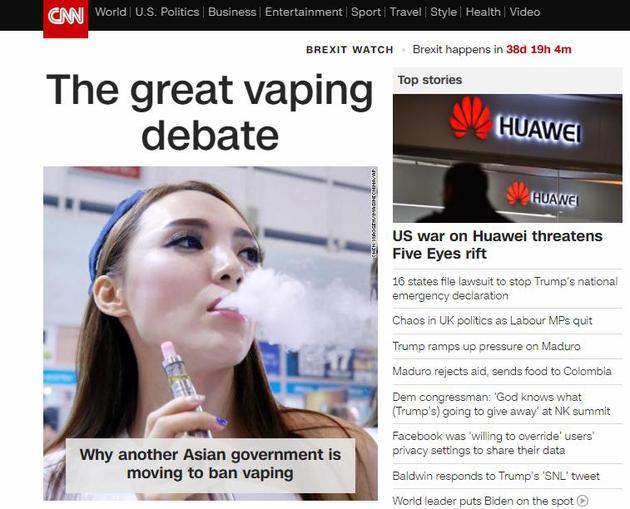The image size is (630, 509).
Task: Click the Huawei storefront image
Action: [x=507, y=158]
